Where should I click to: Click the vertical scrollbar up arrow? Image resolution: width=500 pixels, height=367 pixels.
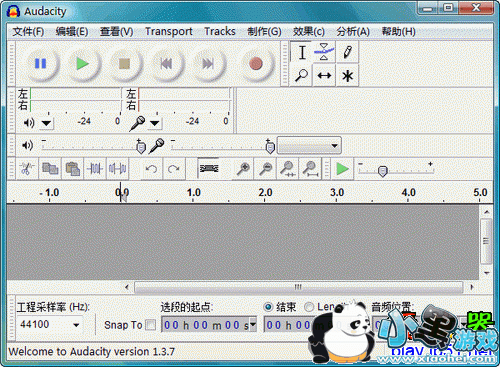point(487,212)
